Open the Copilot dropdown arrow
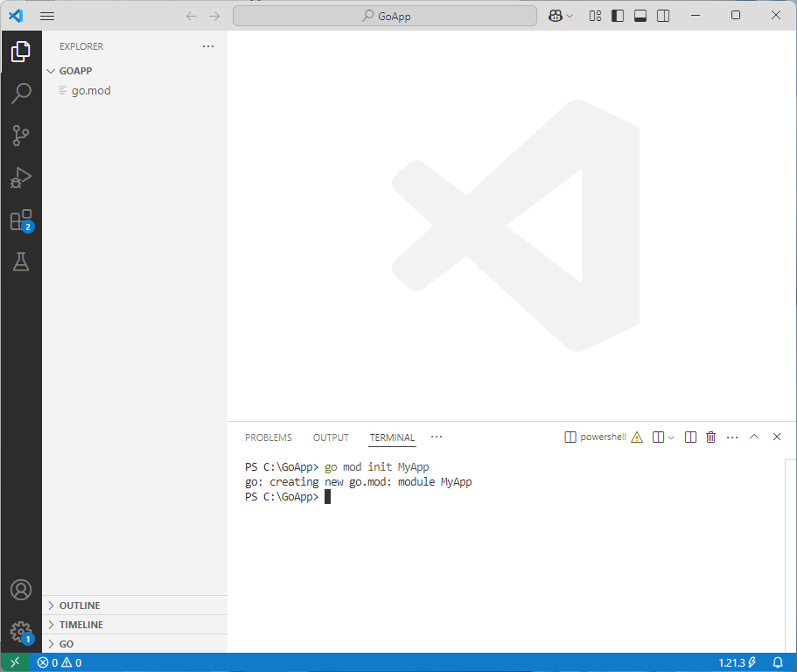Image resolution: width=797 pixels, height=672 pixels. (x=570, y=17)
